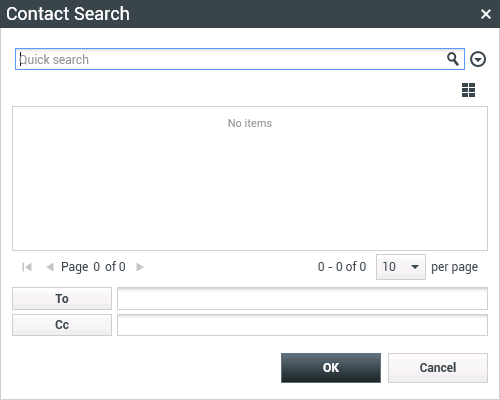
Task: Click the To button
Action: [x=62, y=298]
